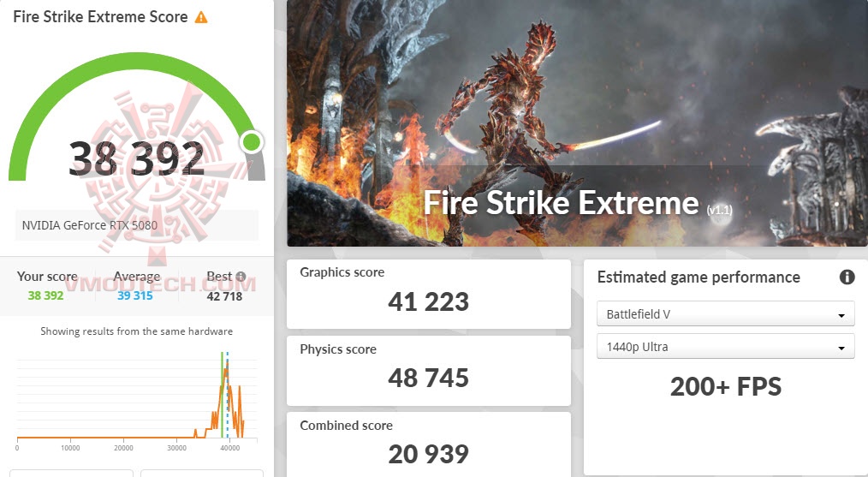Click the info icon next to Best

coord(241,276)
